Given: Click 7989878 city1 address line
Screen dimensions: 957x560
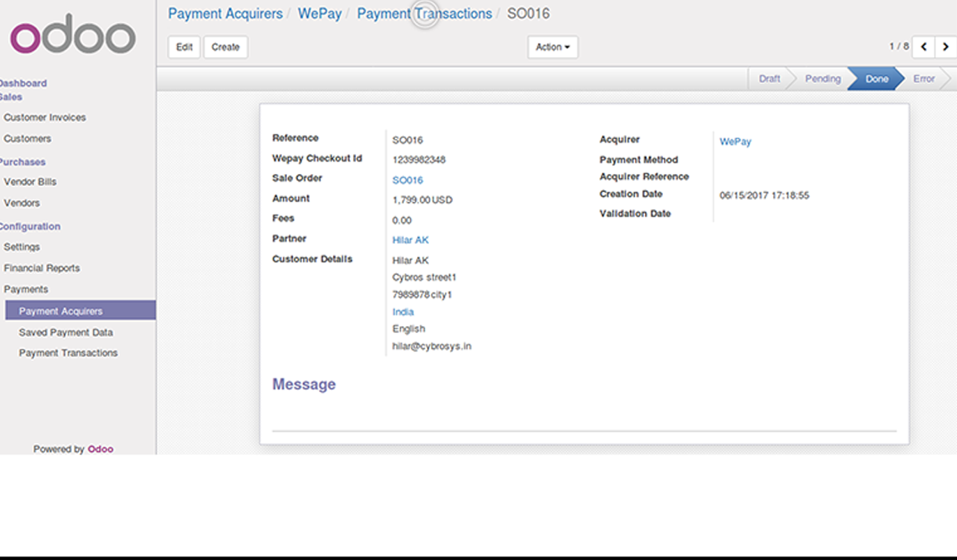Looking at the screenshot, I should pos(422,294).
